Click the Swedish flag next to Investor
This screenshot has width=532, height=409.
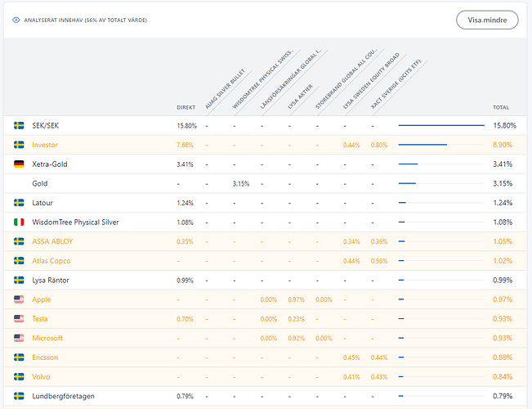click(19, 145)
